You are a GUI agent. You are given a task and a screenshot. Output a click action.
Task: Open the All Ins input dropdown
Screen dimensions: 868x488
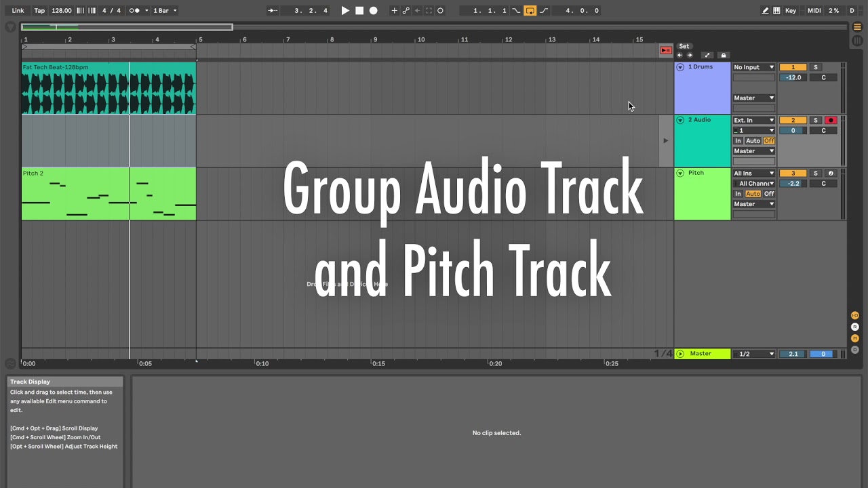[x=753, y=174]
